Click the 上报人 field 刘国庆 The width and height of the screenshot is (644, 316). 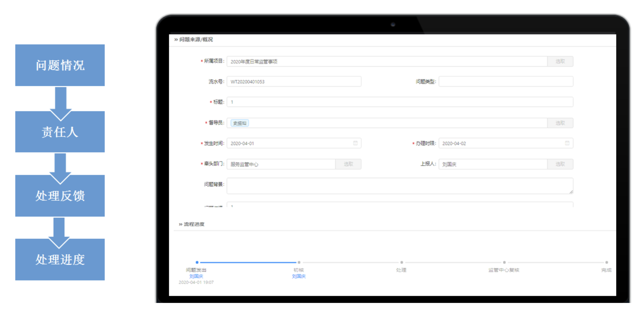493,164
